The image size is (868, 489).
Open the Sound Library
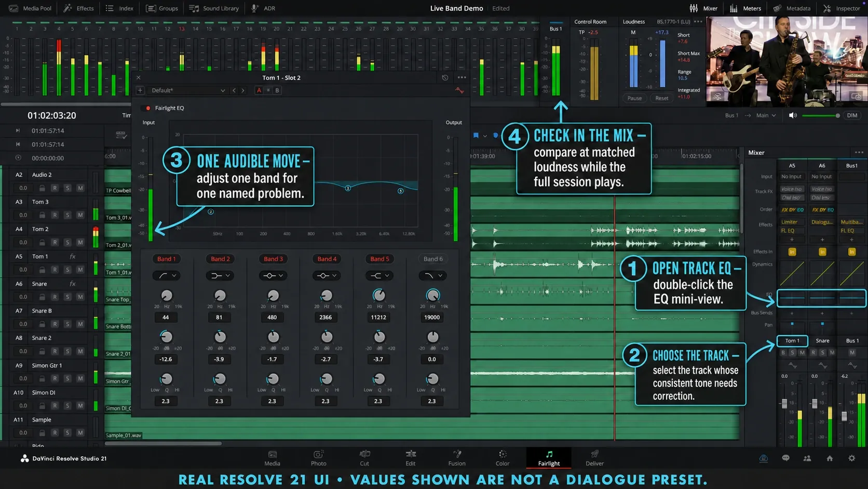(214, 8)
